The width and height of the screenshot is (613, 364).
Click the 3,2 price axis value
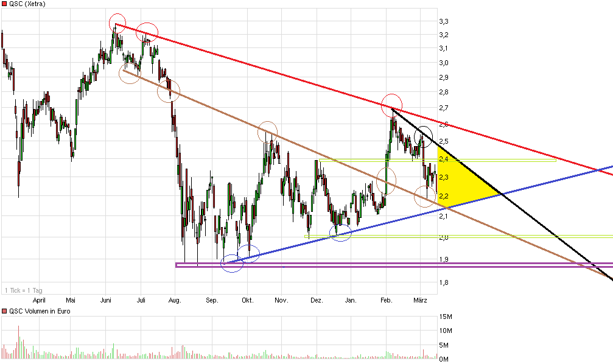pos(444,35)
